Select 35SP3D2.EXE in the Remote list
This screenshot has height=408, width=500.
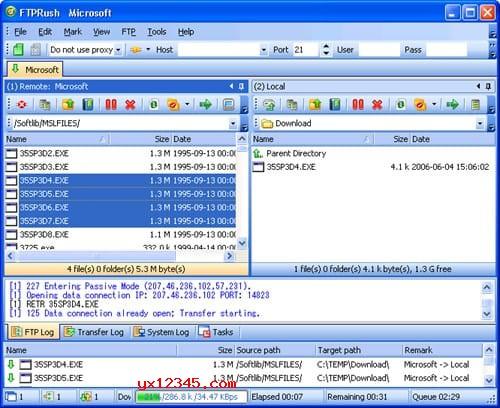click(120, 154)
